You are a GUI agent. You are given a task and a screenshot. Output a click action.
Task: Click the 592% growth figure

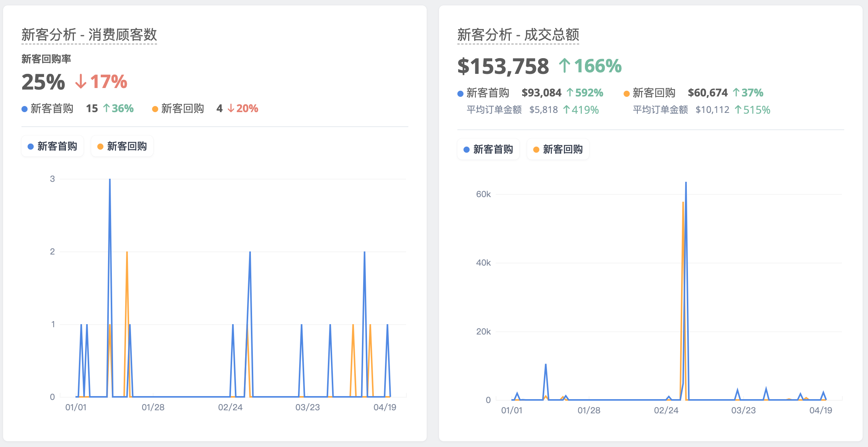point(585,93)
